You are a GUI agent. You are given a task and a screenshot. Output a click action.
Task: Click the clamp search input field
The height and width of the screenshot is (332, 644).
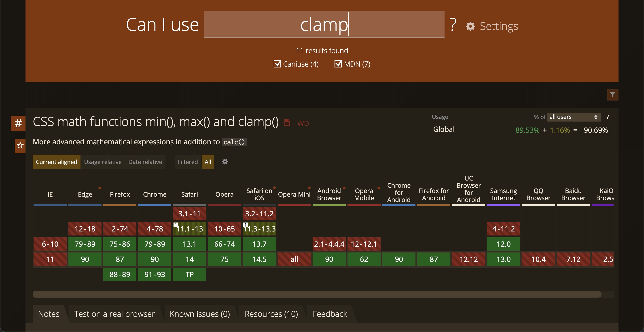point(324,25)
